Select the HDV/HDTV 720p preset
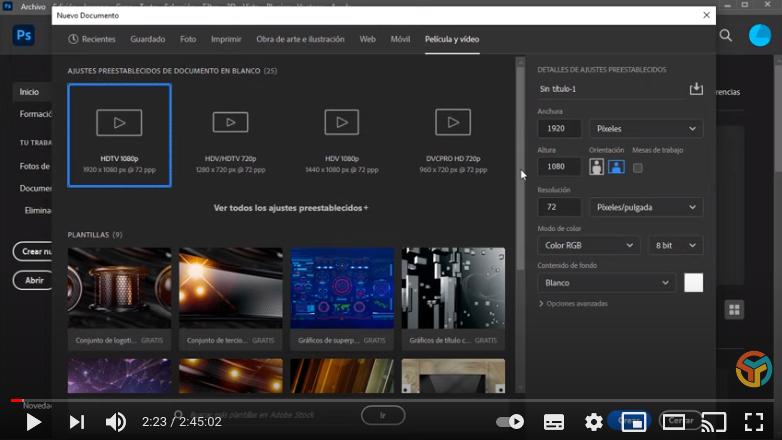Screen dimensions: 782x440 pyautogui.click(x=230, y=135)
